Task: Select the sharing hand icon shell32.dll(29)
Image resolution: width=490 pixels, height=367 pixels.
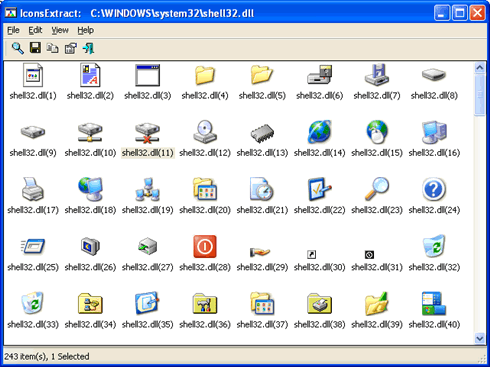Action: [x=260, y=252]
